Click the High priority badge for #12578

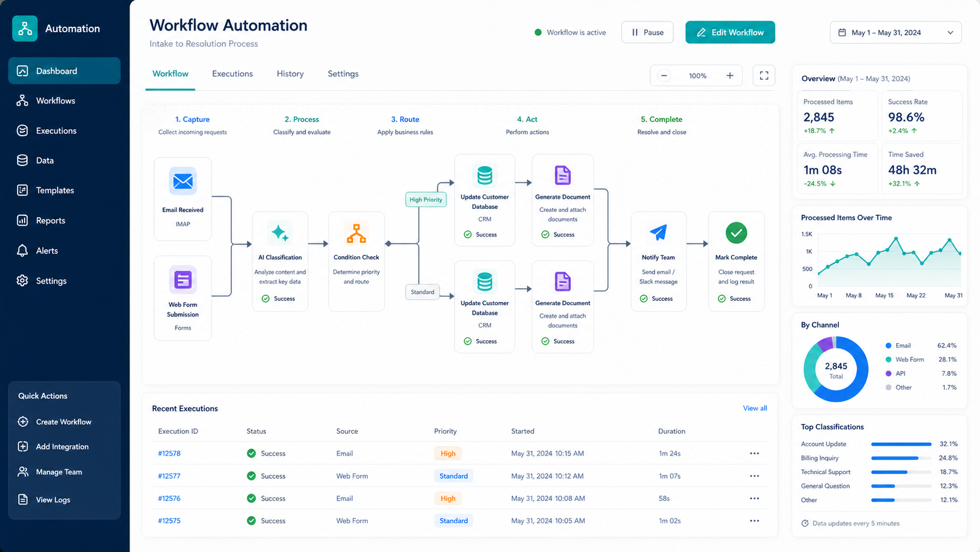448,453
